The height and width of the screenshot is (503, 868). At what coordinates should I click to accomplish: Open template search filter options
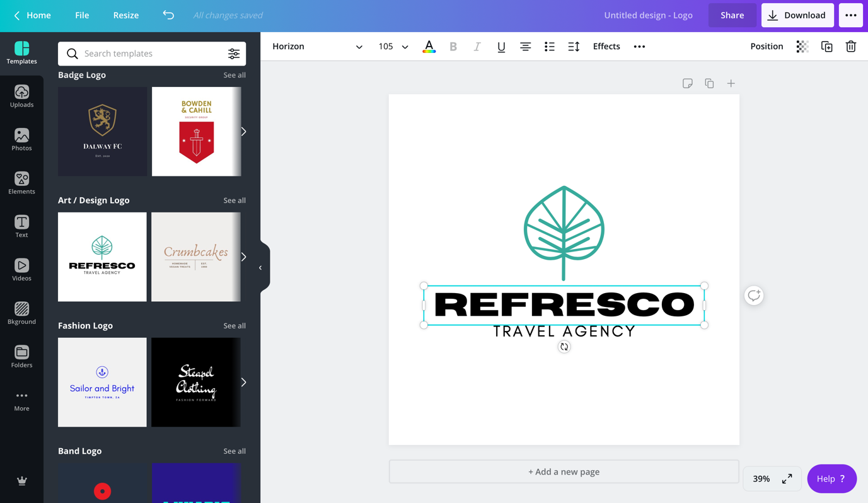pyautogui.click(x=234, y=54)
